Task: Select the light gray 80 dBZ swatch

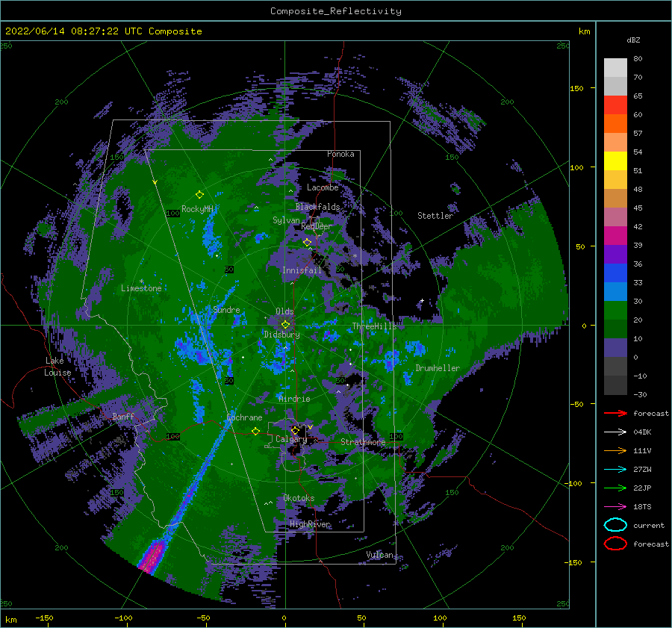Action: [615, 67]
